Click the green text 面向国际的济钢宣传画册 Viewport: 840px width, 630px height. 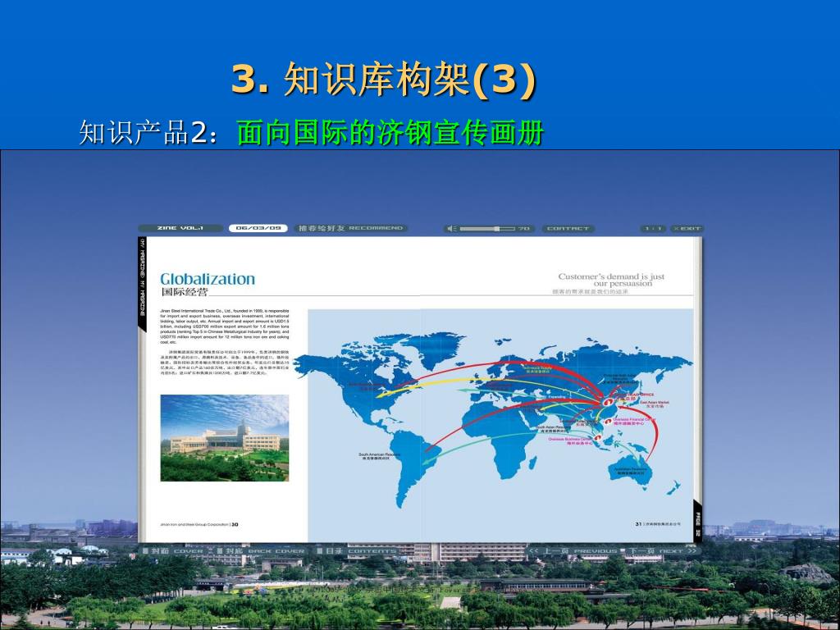[x=390, y=132]
